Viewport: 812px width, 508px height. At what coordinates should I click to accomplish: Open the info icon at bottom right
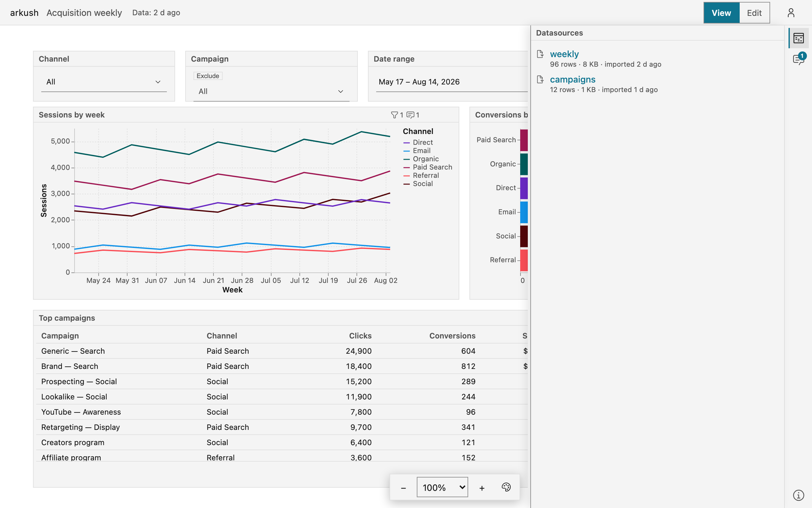tap(799, 495)
